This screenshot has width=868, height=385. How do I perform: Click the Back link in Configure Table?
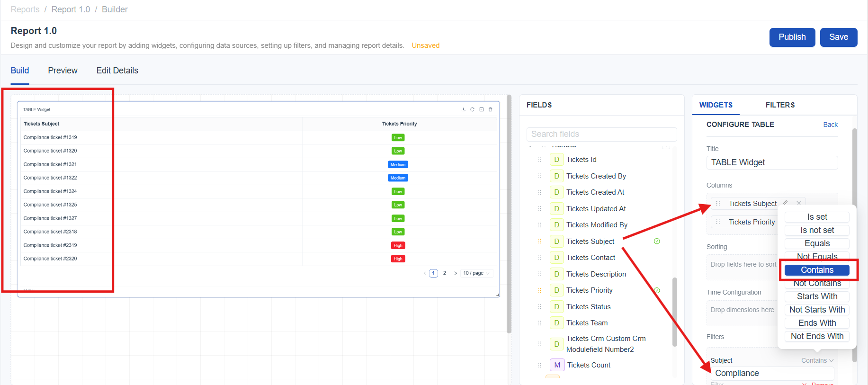tap(830, 125)
